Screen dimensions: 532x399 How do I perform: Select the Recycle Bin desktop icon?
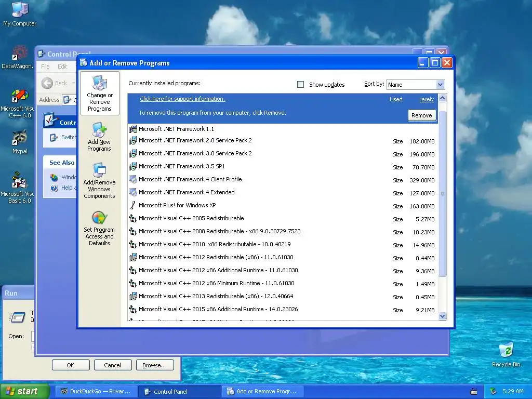pos(506,354)
